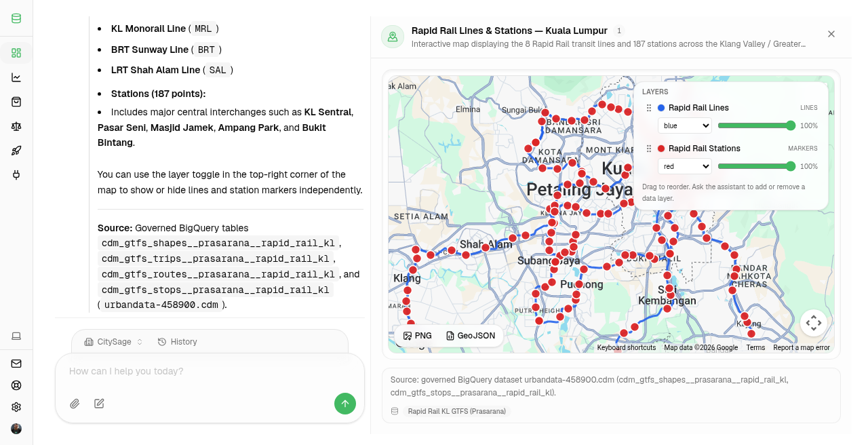Click the Rapid Rail Stations drag handle
This screenshot has height=445, width=868.
[649, 149]
